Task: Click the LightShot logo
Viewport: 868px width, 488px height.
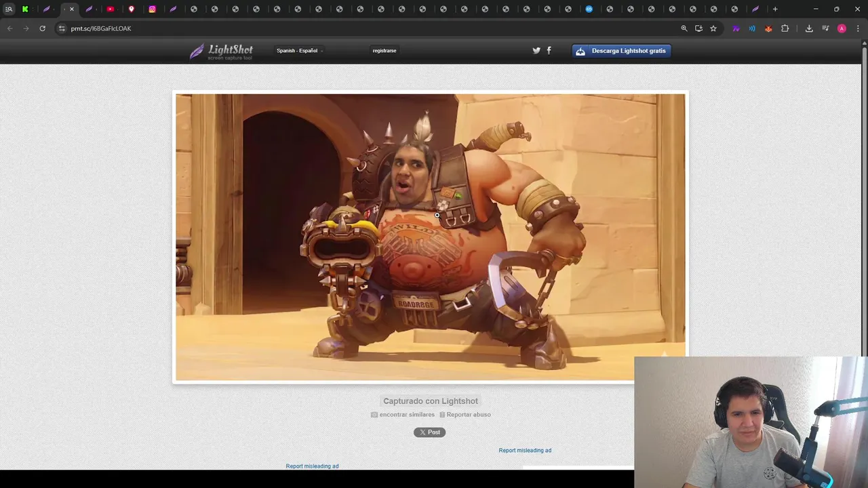Action: click(x=221, y=52)
